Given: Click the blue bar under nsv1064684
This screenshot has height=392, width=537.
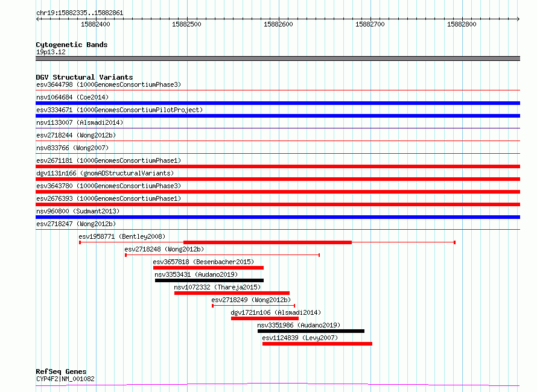Looking at the screenshot, I should click(x=278, y=103).
